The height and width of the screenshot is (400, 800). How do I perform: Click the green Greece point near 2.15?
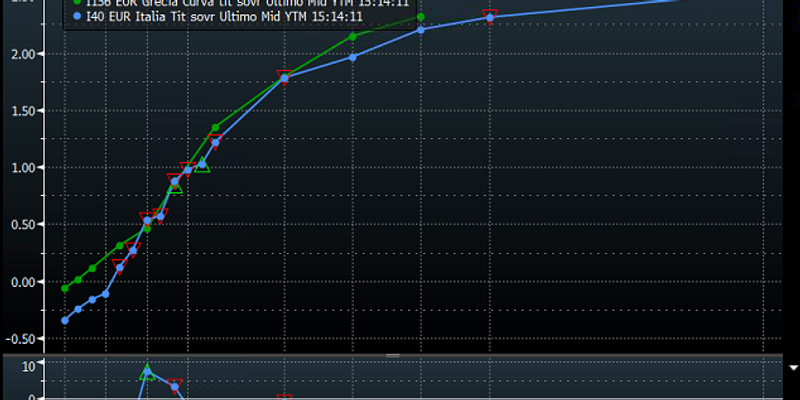(x=353, y=37)
